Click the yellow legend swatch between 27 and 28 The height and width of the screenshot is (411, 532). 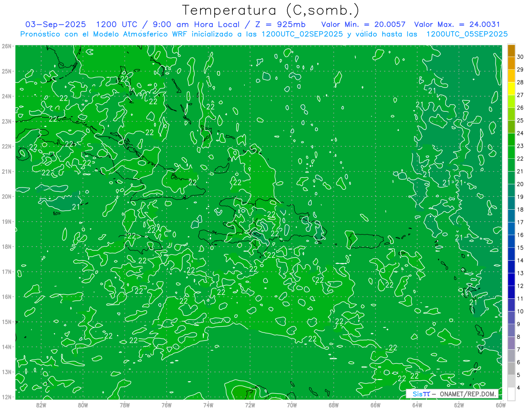(511, 89)
